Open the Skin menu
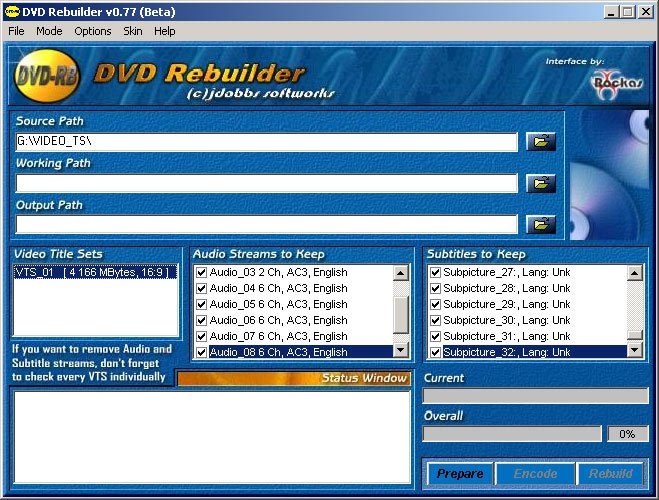The height and width of the screenshot is (500, 659). tap(133, 31)
